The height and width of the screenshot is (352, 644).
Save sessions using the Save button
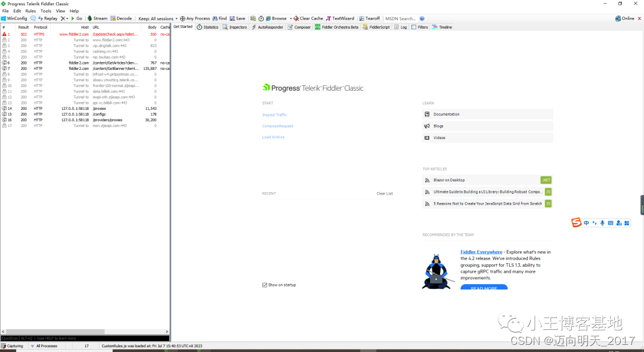(237, 18)
